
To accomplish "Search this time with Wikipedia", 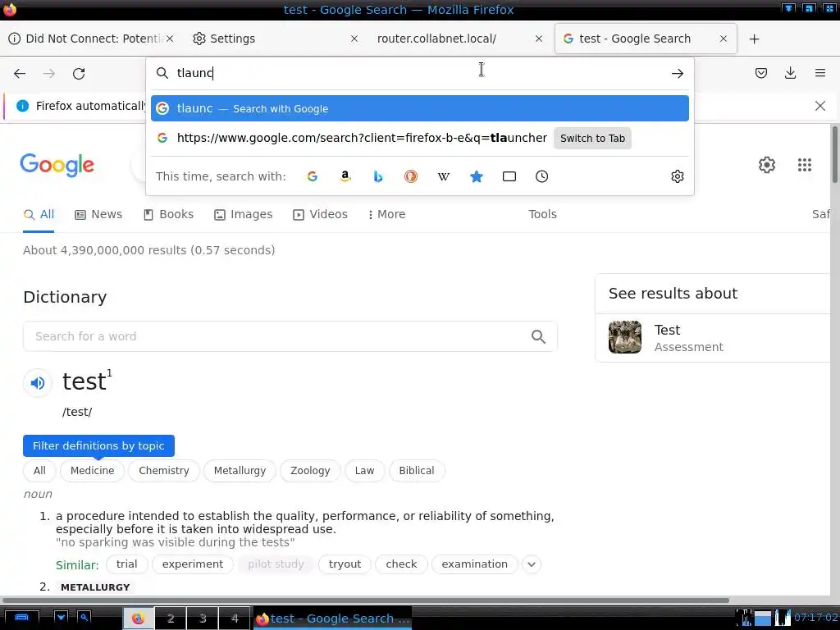I will coord(444,176).
